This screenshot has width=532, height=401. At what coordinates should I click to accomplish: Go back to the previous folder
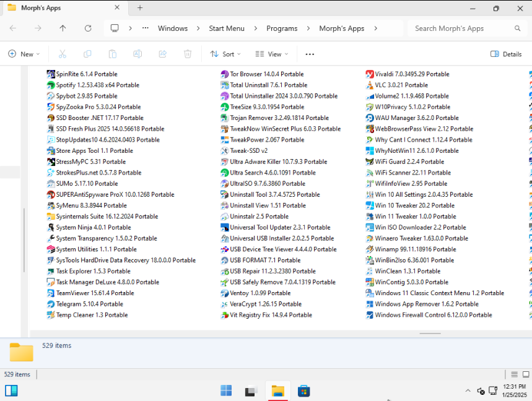(13, 28)
